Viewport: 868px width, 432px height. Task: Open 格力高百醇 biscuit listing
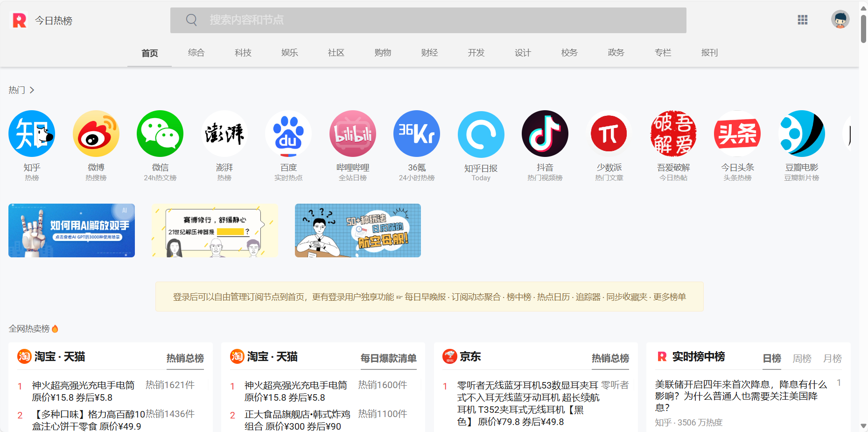click(x=88, y=420)
